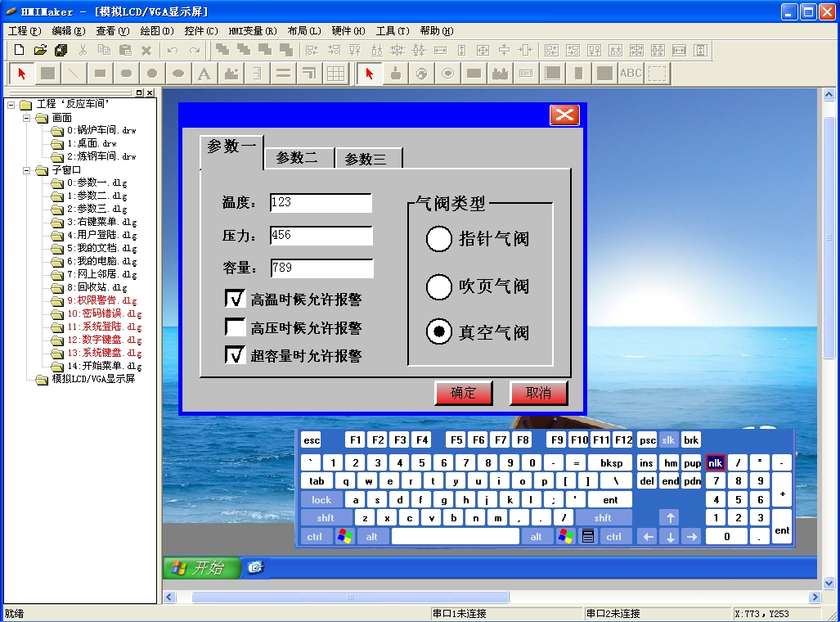Select the ABC text control tool

click(631, 74)
